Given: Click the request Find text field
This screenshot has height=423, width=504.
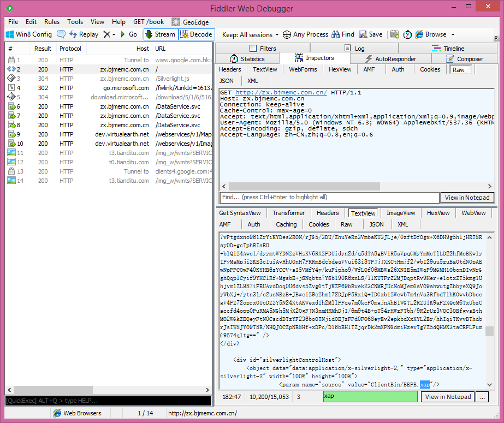Looking at the screenshot, I should click(329, 197).
